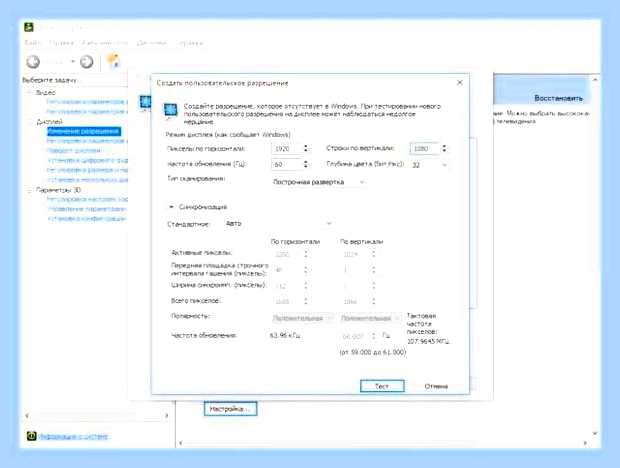Viewport: 620px width, 468px height.
Task: Click the refresh rate field showing 60
Action: 286,164
